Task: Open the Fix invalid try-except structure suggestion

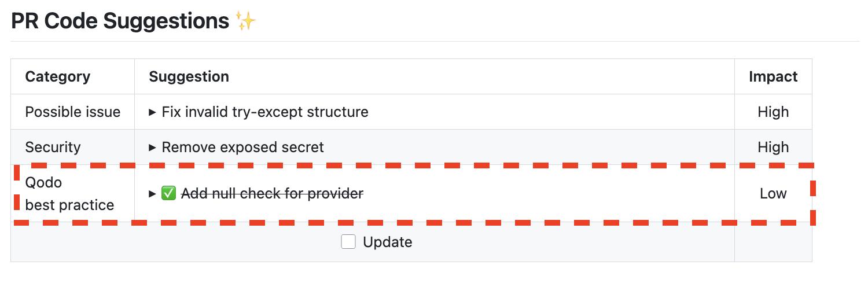Action: [x=265, y=112]
